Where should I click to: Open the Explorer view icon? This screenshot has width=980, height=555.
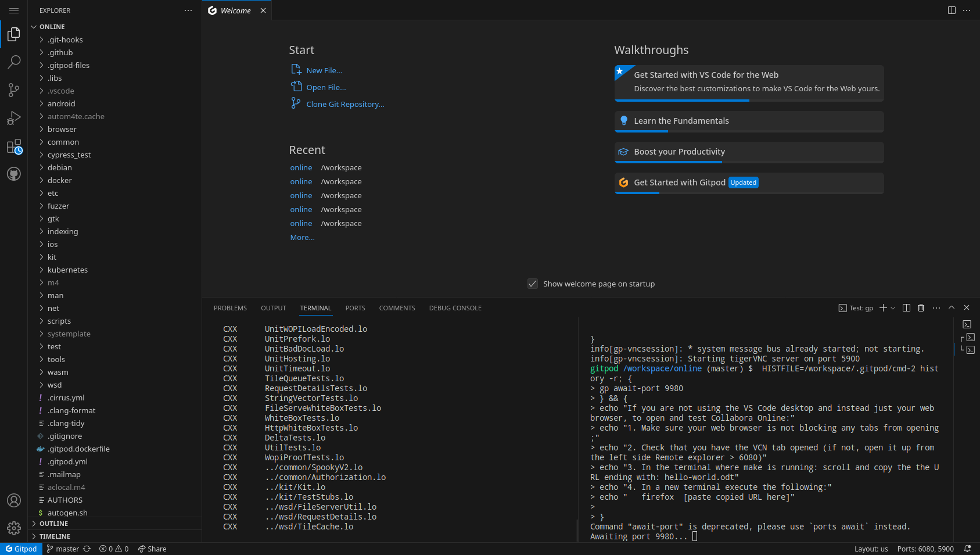point(14,34)
